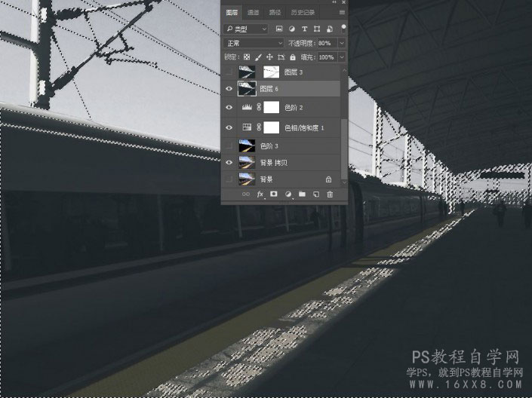Create a new layer group

click(302, 194)
